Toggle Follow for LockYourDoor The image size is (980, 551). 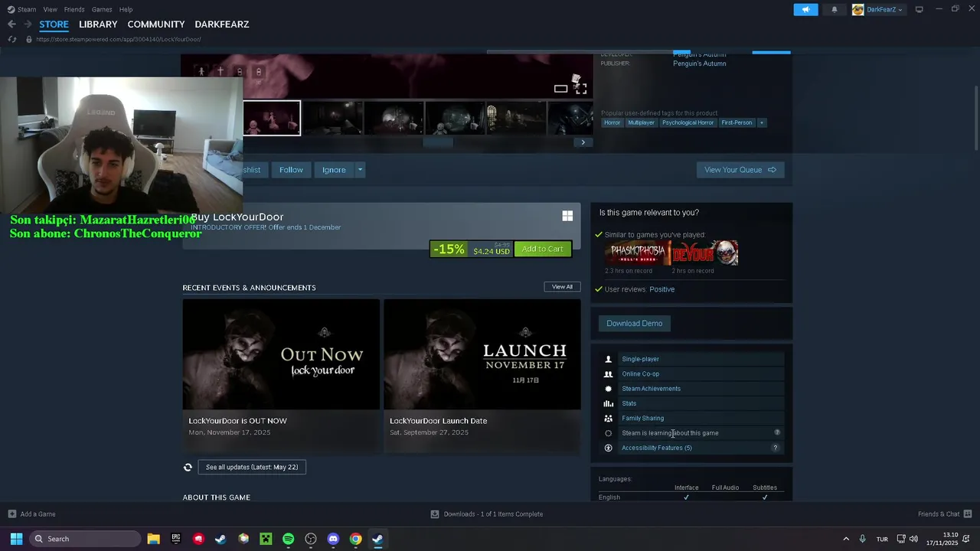[291, 170]
